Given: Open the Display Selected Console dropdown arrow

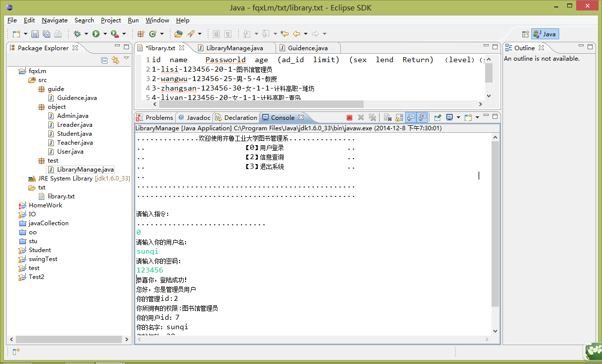Looking at the screenshot, I should (458, 117).
